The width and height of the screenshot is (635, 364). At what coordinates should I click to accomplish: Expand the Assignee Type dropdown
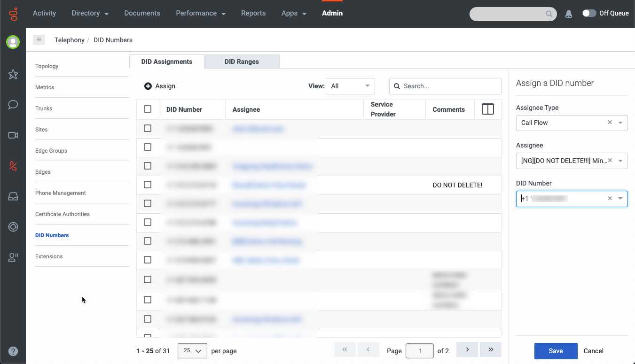coord(620,123)
